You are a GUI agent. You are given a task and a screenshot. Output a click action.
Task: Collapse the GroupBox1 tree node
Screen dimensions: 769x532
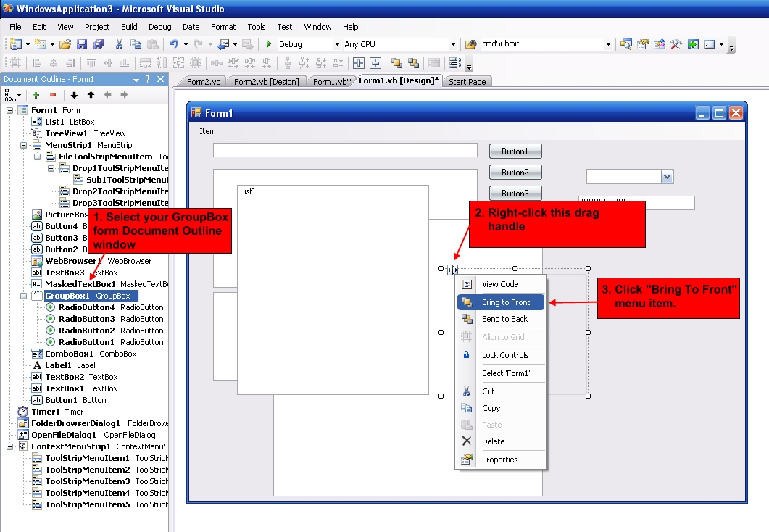(23, 296)
